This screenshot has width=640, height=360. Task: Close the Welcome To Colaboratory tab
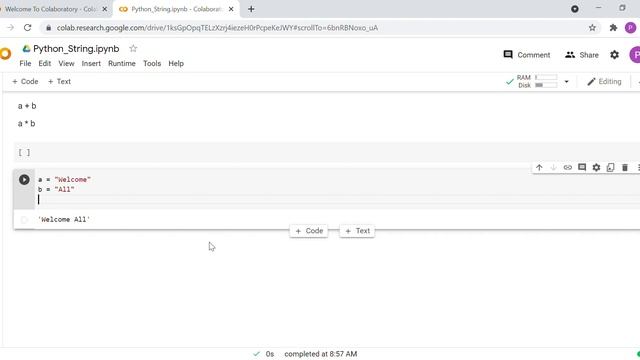[104, 9]
